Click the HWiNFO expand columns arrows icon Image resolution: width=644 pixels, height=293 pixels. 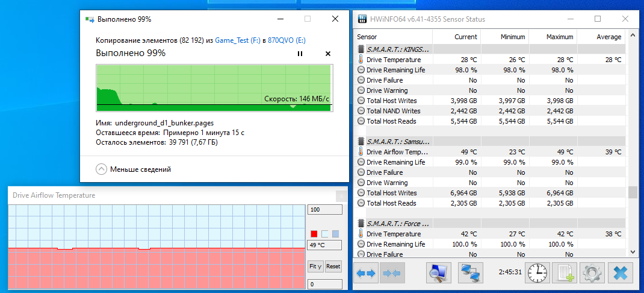pos(365,273)
